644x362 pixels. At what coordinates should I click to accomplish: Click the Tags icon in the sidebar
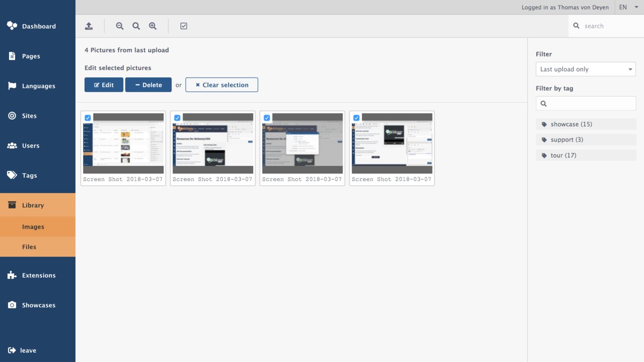12,175
